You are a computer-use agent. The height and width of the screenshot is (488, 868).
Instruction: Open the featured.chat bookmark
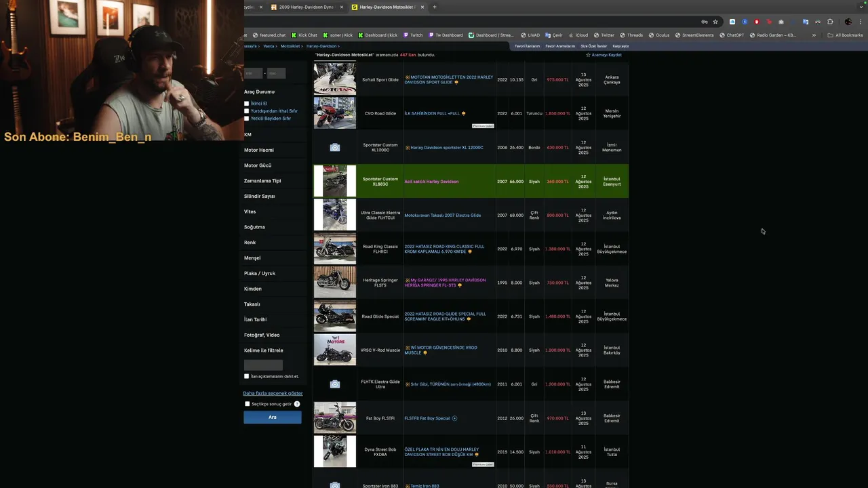click(x=269, y=35)
